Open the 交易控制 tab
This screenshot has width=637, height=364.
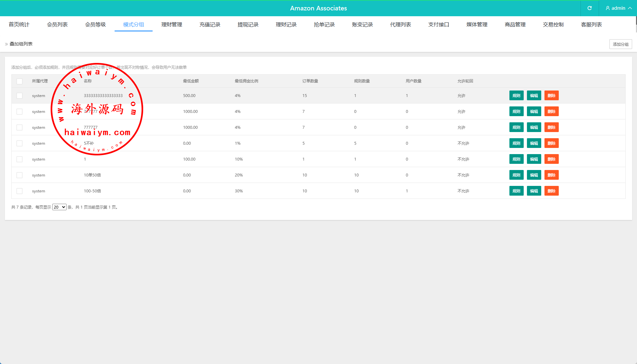point(553,25)
